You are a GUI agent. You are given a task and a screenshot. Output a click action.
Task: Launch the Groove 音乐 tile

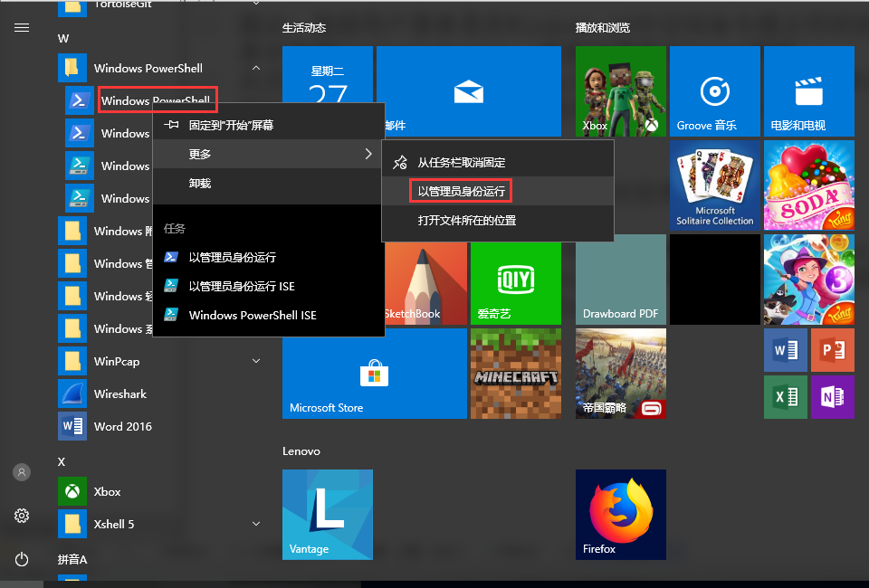[x=714, y=90]
